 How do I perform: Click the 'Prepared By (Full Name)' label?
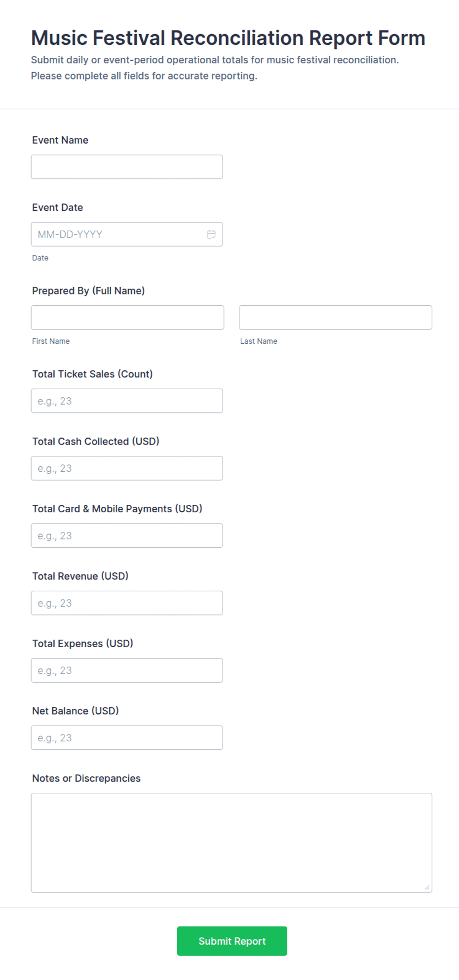88,291
